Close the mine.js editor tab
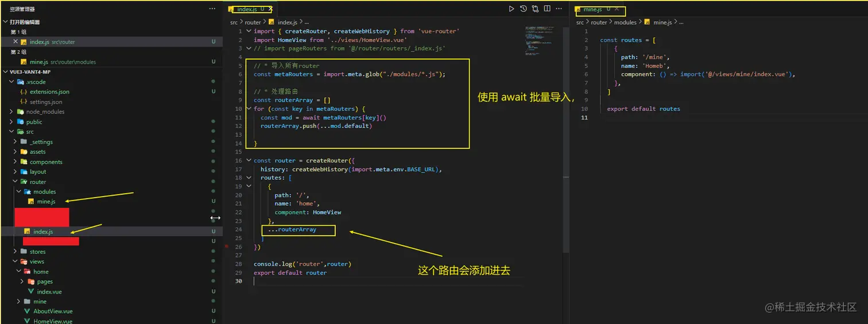 [x=617, y=9]
